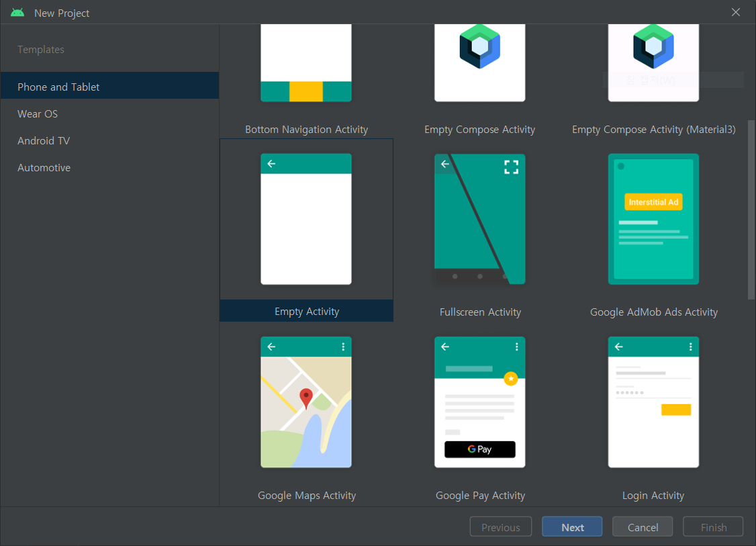
Task: Click the Cancel button
Action: click(643, 527)
